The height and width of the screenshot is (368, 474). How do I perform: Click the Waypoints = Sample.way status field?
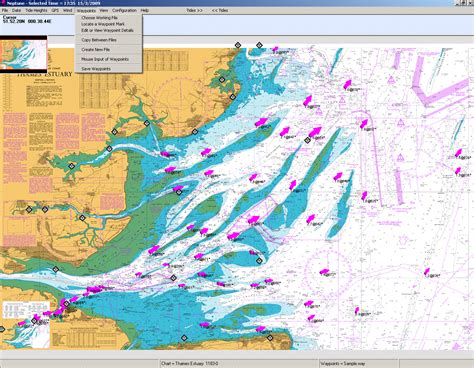358,364
